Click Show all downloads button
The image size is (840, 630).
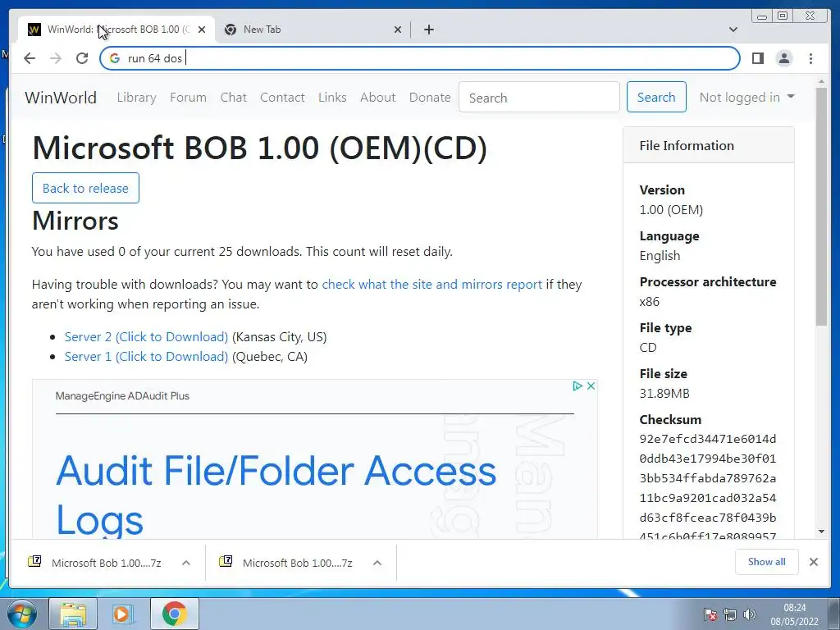coord(767,562)
